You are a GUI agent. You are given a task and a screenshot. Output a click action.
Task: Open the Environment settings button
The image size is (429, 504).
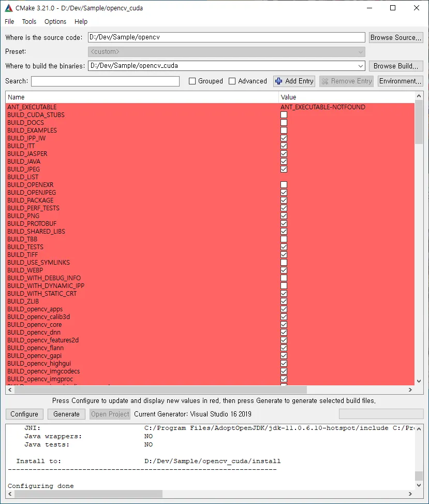click(400, 81)
